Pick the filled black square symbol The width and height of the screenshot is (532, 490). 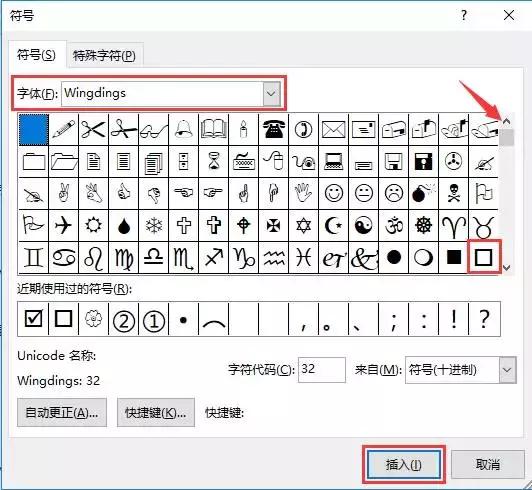click(454, 258)
